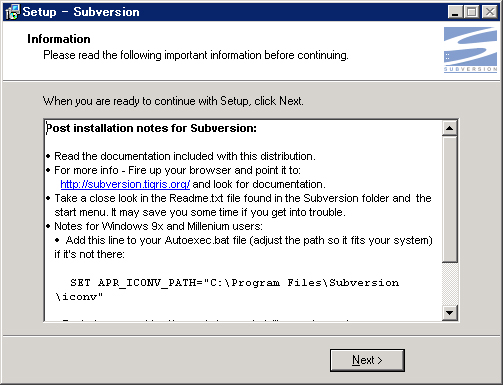
Task: Maximize the Setup window
Action: [472, 12]
